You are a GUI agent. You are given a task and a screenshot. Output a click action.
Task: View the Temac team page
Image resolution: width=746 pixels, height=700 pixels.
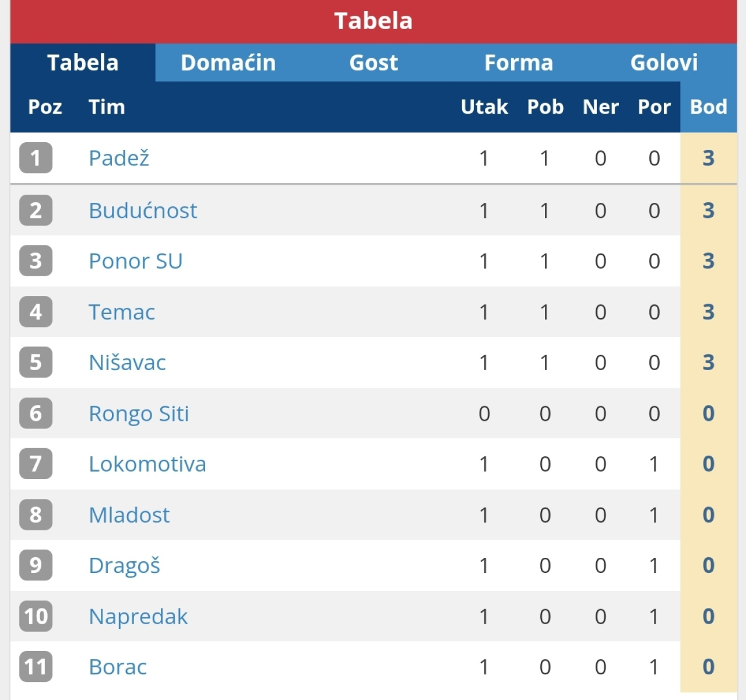[x=122, y=312]
